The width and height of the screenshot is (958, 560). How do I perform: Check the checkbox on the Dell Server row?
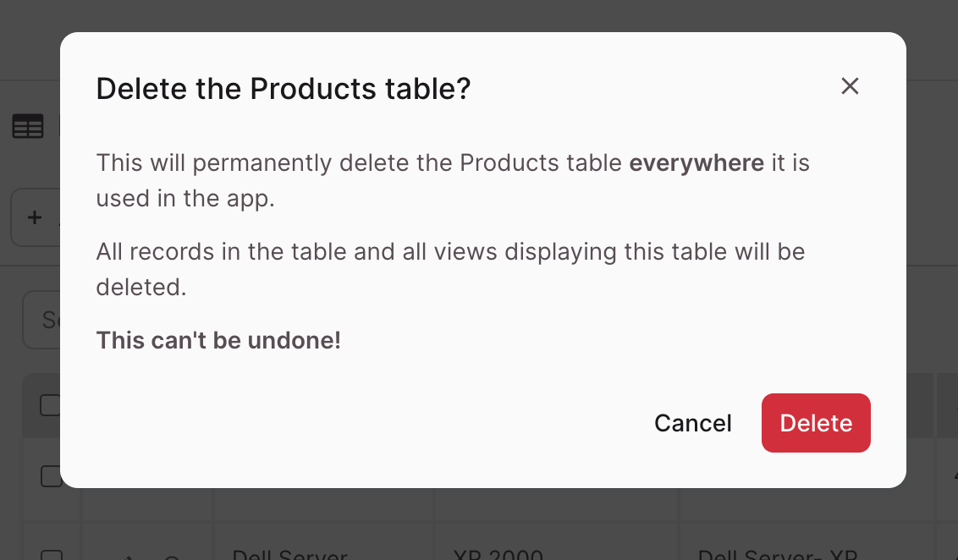tap(52, 554)
